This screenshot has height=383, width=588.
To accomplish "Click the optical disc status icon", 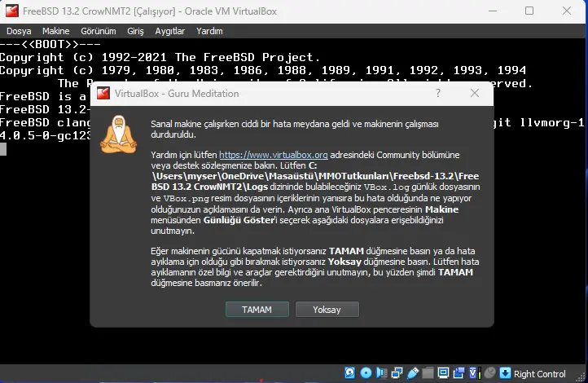I will point(366,373).
